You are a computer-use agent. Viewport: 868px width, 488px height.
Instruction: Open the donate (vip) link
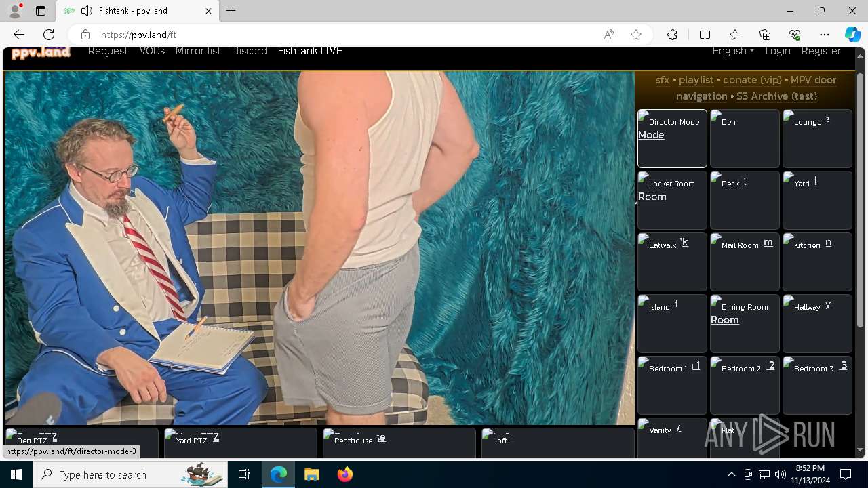tap(752, 80)
